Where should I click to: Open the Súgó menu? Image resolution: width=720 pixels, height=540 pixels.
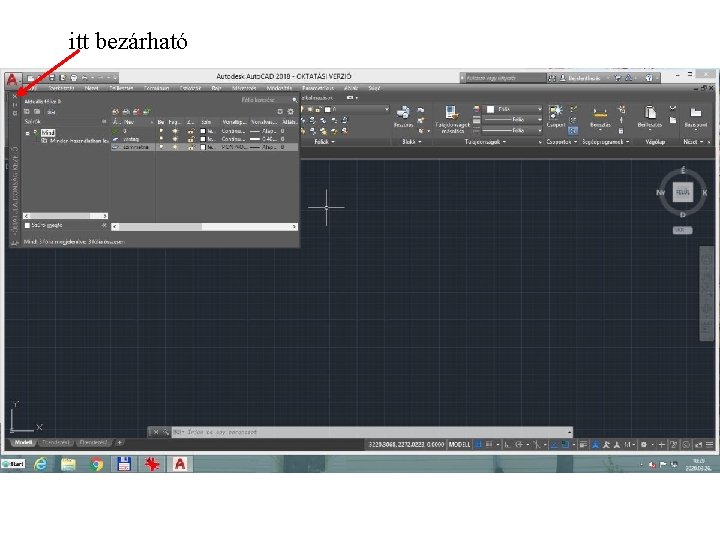click(374, 88)
